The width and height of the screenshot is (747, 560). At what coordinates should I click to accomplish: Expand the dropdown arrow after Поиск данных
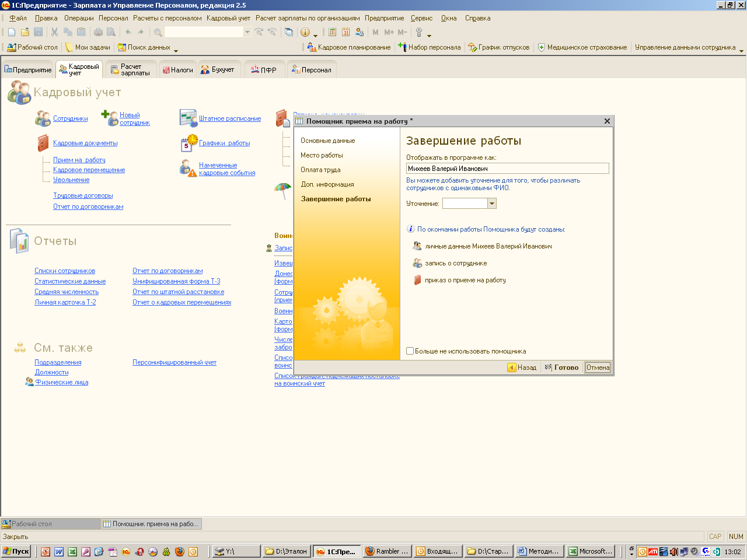tap(176, 50)
